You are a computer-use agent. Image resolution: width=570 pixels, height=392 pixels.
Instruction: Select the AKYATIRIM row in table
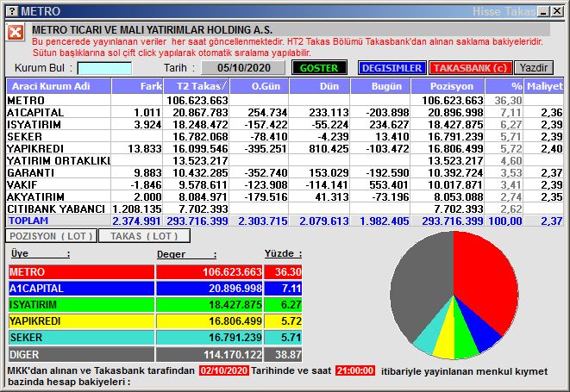(285, 196)
